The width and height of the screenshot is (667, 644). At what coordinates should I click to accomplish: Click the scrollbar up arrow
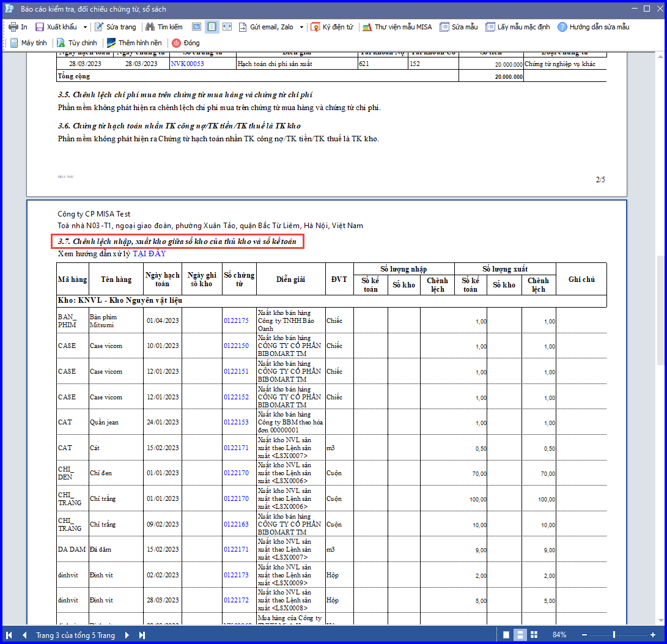tap(660, 56)
